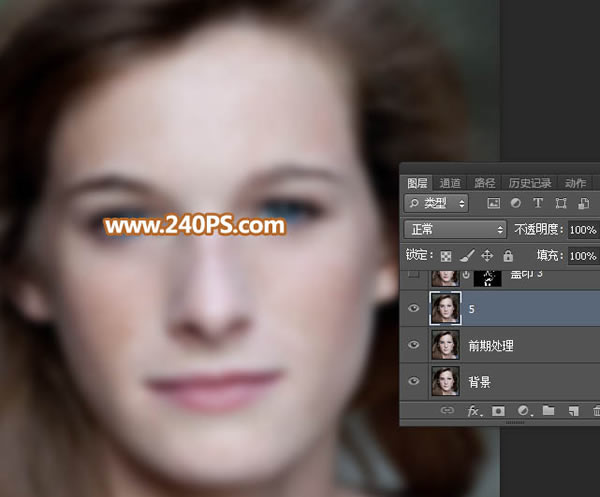Screen dimensions: 600x497
Task: Create new fill or adjustment layer
Action: tap(523, 411)
